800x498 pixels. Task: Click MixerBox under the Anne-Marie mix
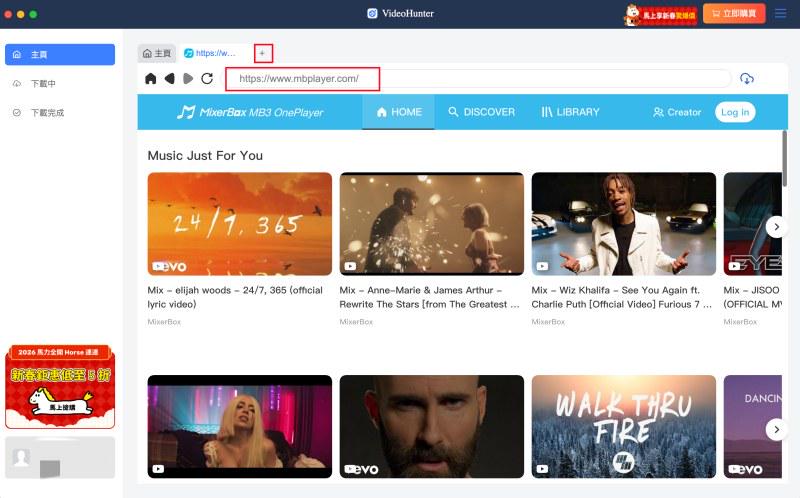point(356,322)
